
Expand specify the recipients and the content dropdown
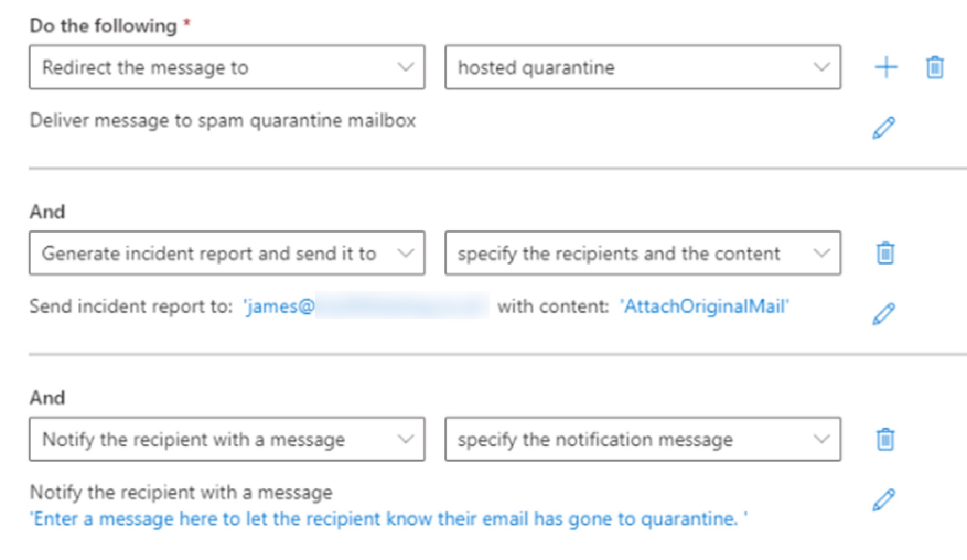pos(643,253)
